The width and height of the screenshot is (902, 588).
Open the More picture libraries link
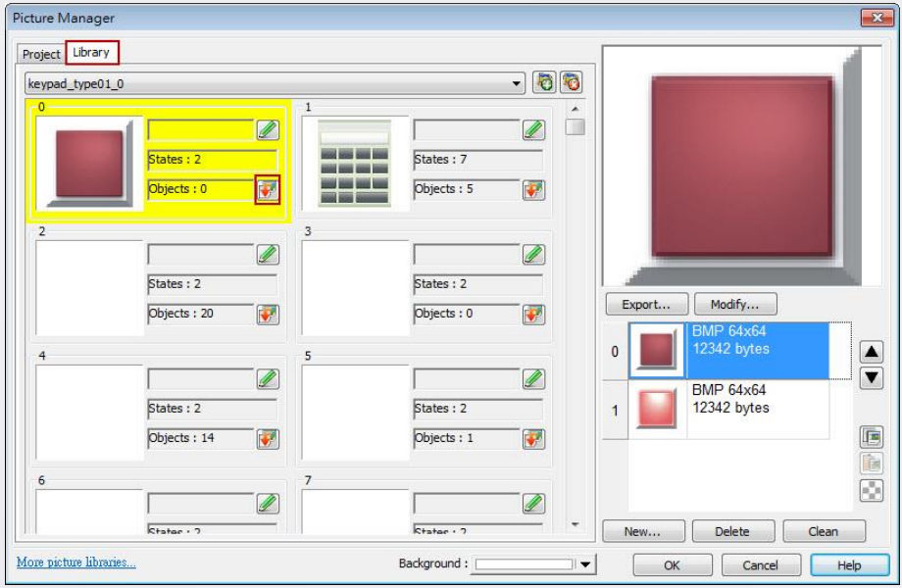tap(75, 563)
